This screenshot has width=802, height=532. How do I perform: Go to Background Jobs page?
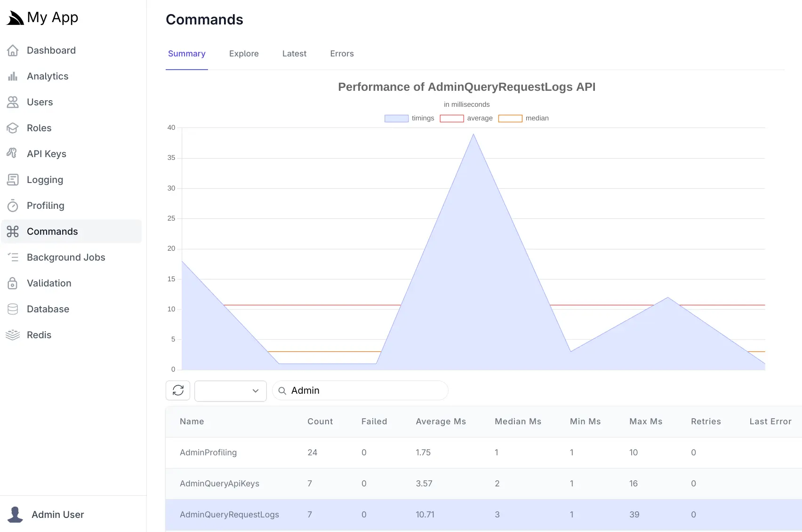(x=66, y=257)
